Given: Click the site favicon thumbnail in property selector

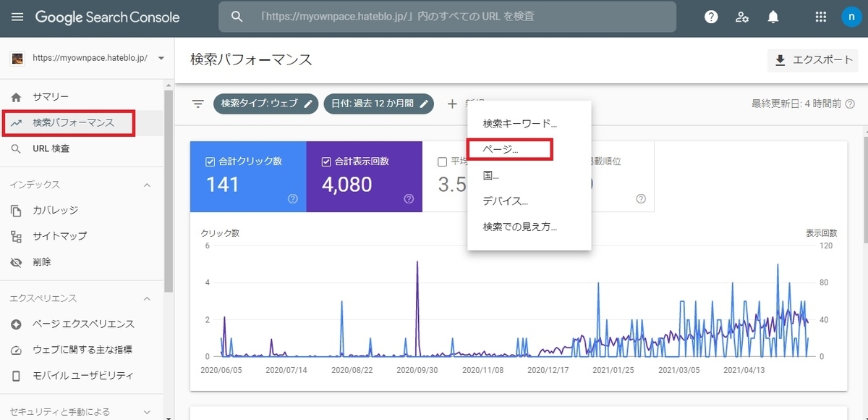Looking at the screenshot, I should [18, 59].
